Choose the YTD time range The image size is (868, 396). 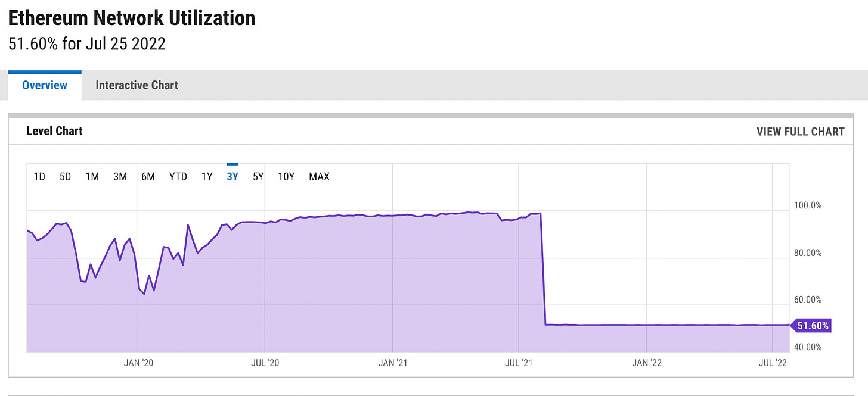click(x=178, y=176)
